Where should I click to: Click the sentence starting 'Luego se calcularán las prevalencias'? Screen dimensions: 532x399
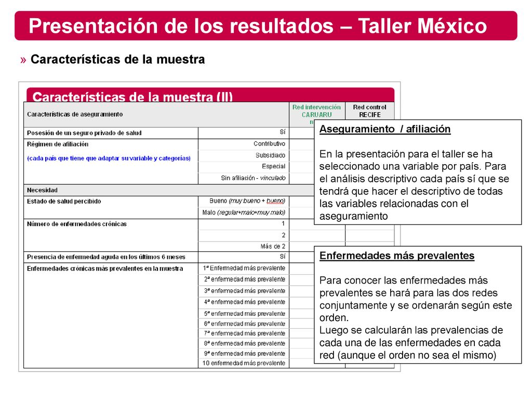pos(411,343)
